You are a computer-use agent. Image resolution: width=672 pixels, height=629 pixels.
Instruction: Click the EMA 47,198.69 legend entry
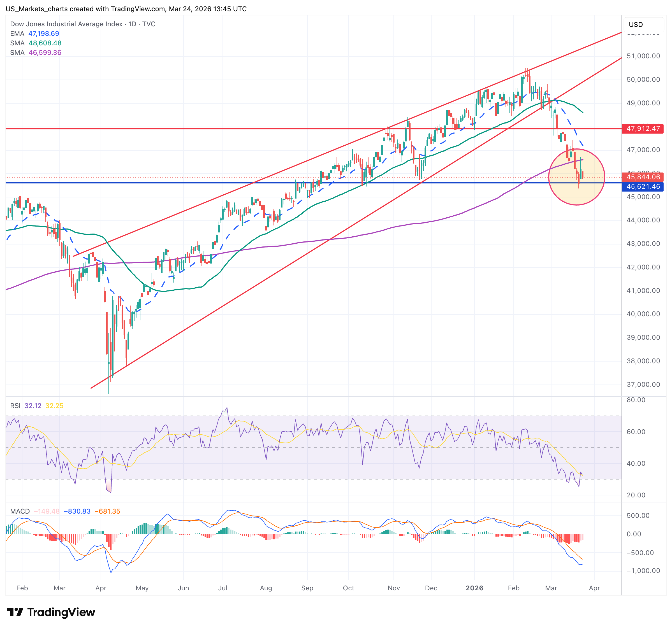[34, 33]
